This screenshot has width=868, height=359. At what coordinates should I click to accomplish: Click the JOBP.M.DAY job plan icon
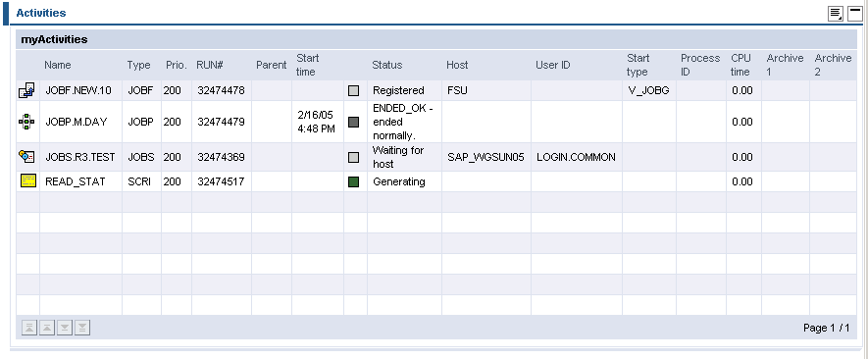(x=26, y=122)
